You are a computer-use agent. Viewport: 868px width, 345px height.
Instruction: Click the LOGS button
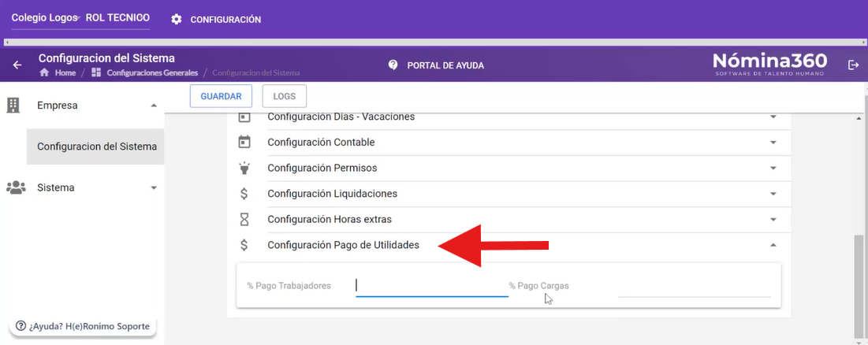(x=285, y=96)
